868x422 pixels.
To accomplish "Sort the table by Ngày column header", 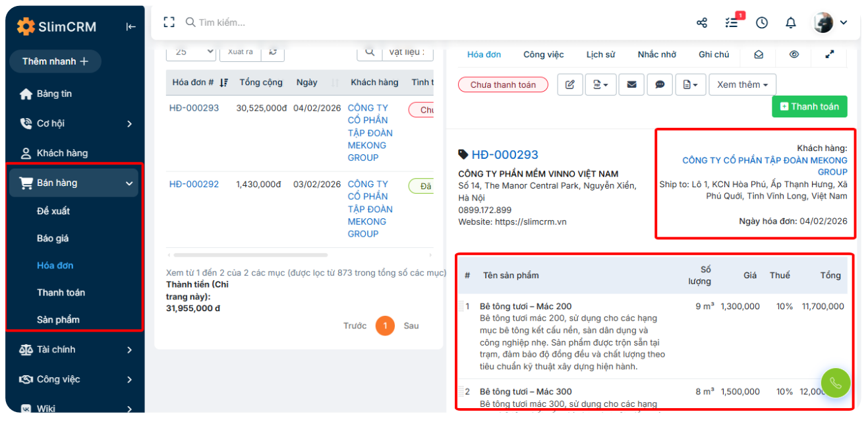I will [307, 82].
